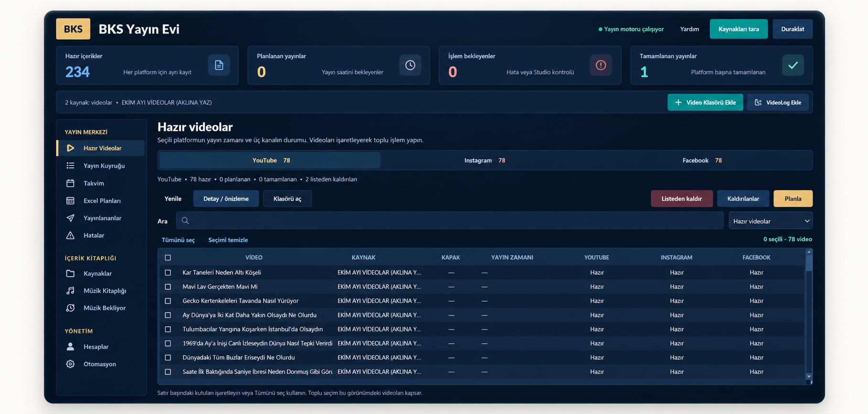This screenshot has height=414, width=868.
Task: Click the Yayın motoru çalışıyor status
Action: pos(631,29)
